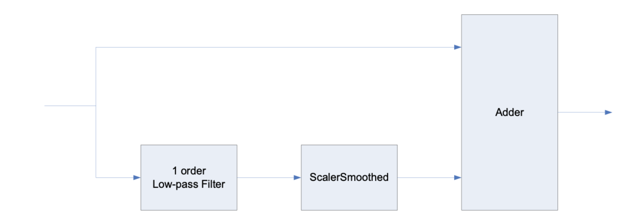
Task: Select the Adder label text
Action: point(510,112)
